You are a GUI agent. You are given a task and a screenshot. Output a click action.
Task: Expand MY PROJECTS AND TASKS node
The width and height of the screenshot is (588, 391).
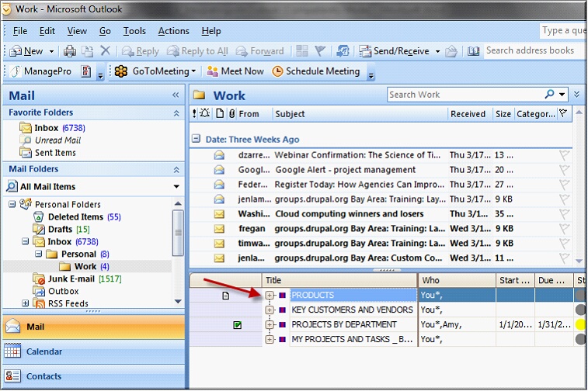(270, 339)
